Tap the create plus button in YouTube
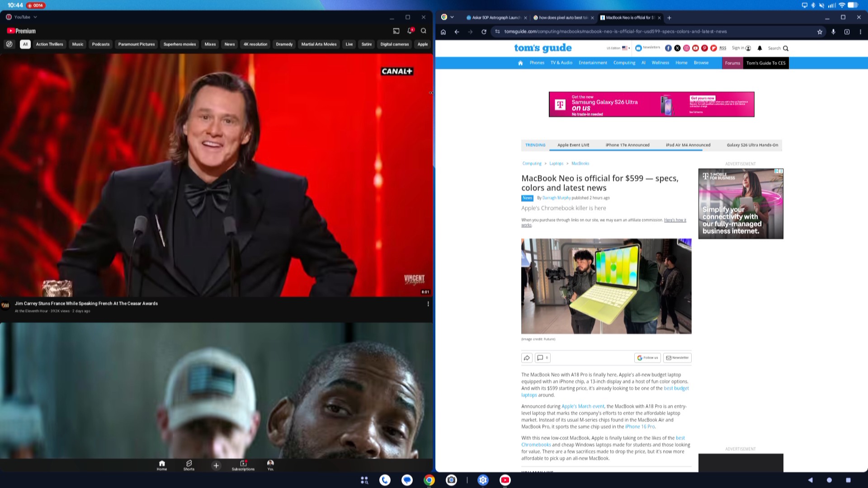 216,465
